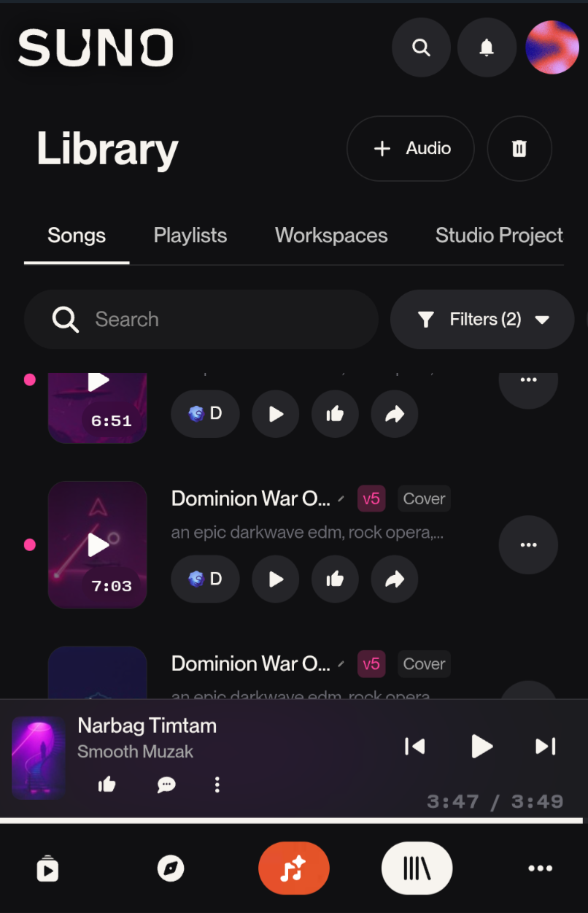Go to Suno home via logo
588x913 pixels.
[96, 48]
